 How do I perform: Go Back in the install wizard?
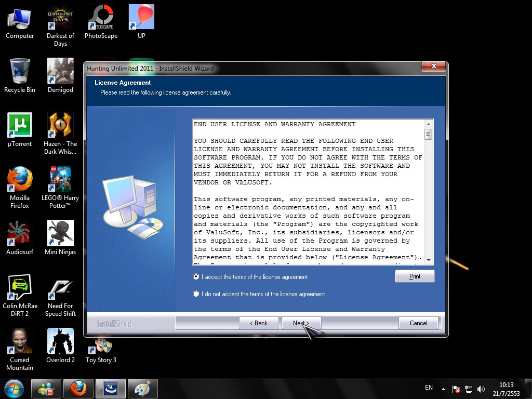[x=259, y=323]
